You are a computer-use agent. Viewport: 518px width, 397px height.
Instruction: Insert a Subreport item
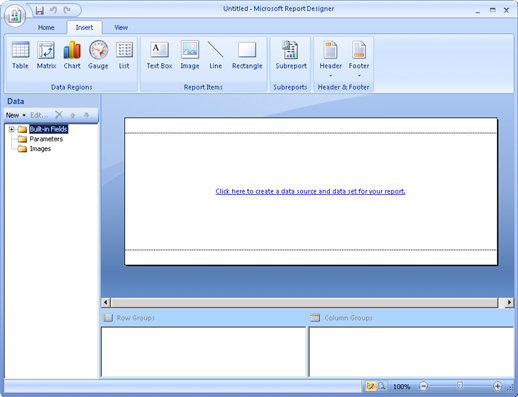coord(291,55)
